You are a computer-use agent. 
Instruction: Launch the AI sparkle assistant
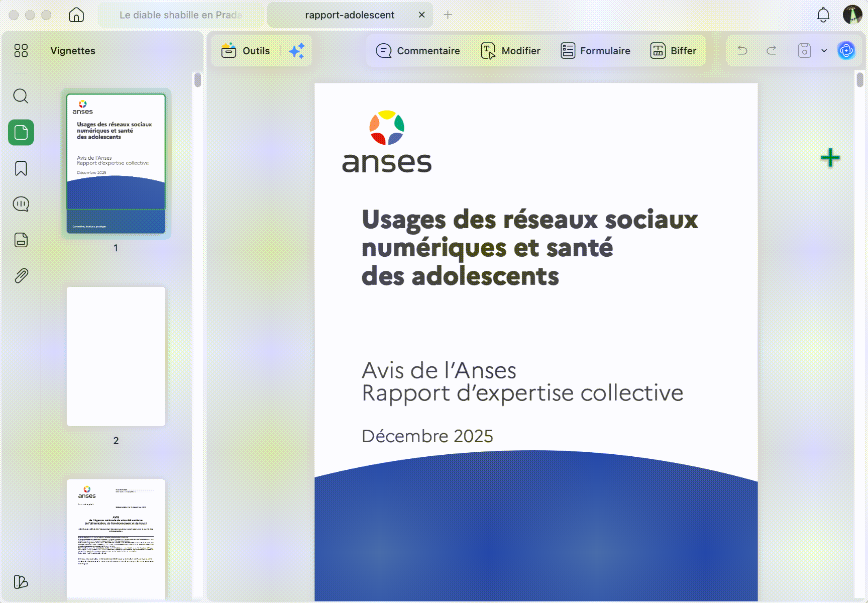click(297, 51)
